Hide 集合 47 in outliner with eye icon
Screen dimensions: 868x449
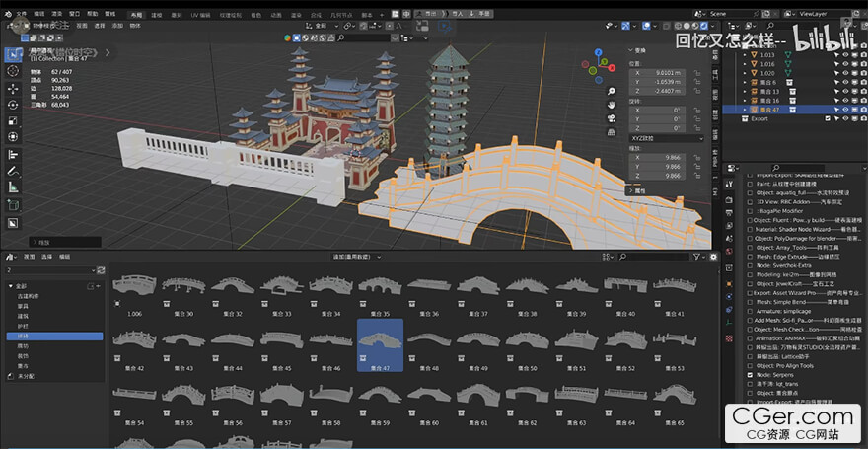tap(844, 110)
